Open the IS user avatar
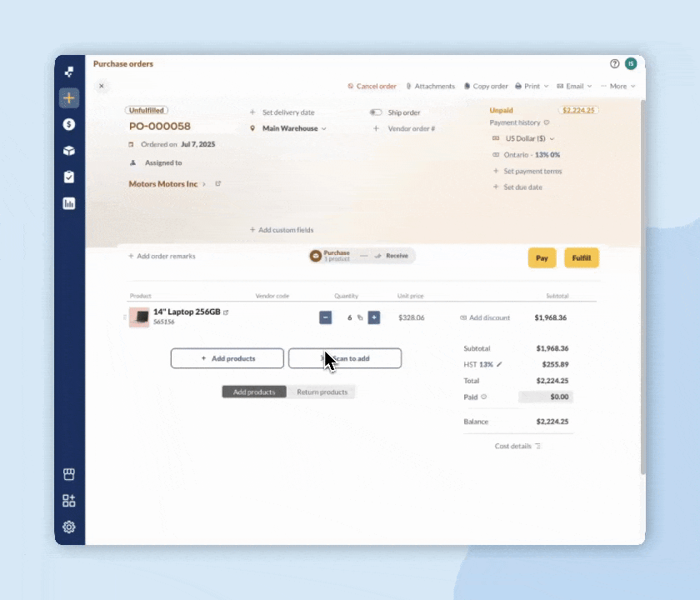The image size is (700, 600). click(631, 64)
